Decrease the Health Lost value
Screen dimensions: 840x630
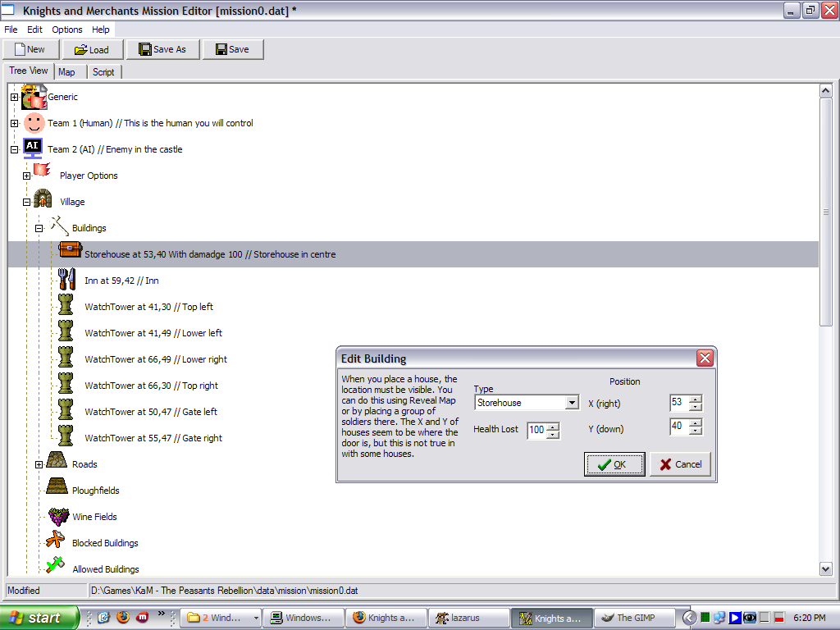554,435
